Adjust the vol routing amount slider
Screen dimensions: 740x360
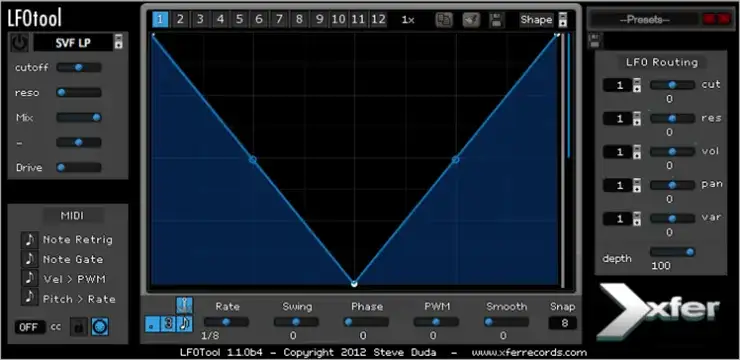point(672,151)
